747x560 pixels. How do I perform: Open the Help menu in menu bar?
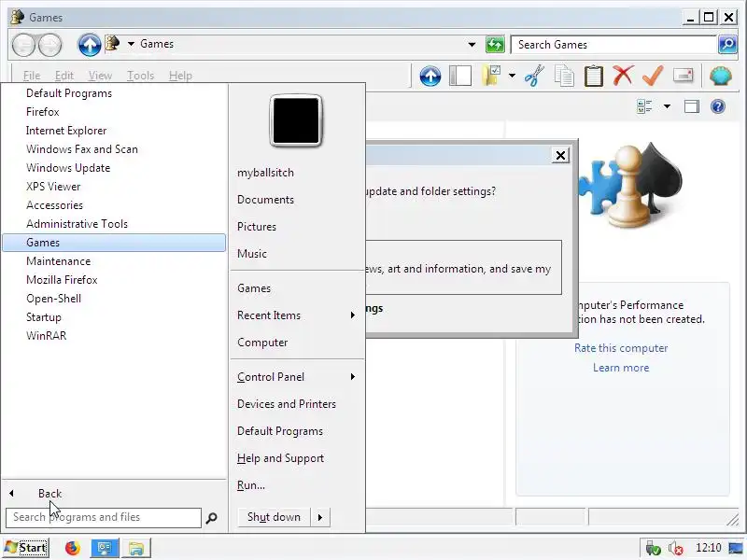click(x=180, y=76)
